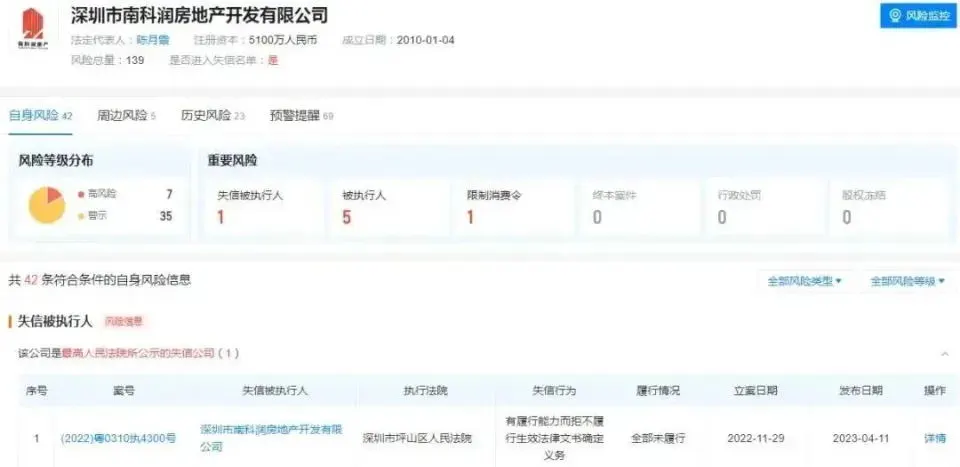Click the risk level pie chart

tap(47, 206)
